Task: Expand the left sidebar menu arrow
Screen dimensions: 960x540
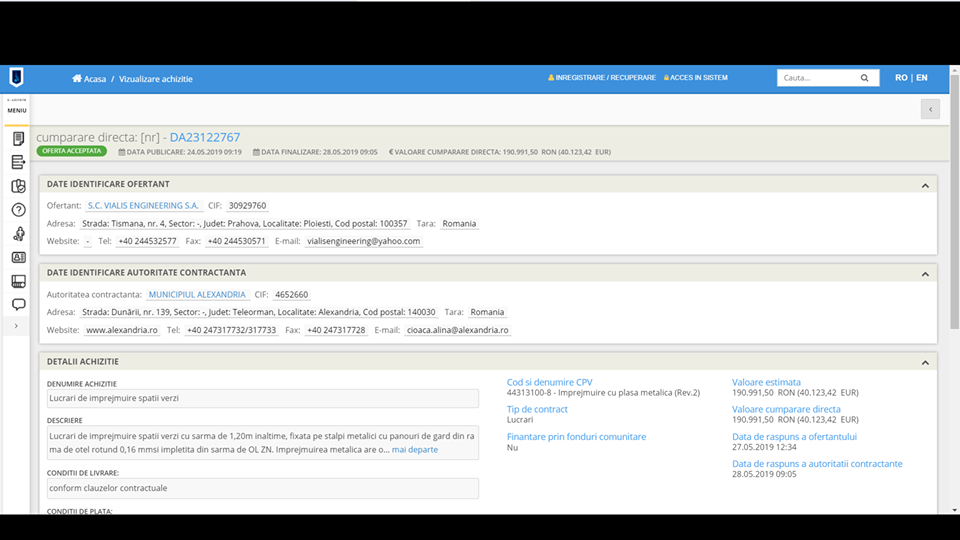Action: [16, 326]
